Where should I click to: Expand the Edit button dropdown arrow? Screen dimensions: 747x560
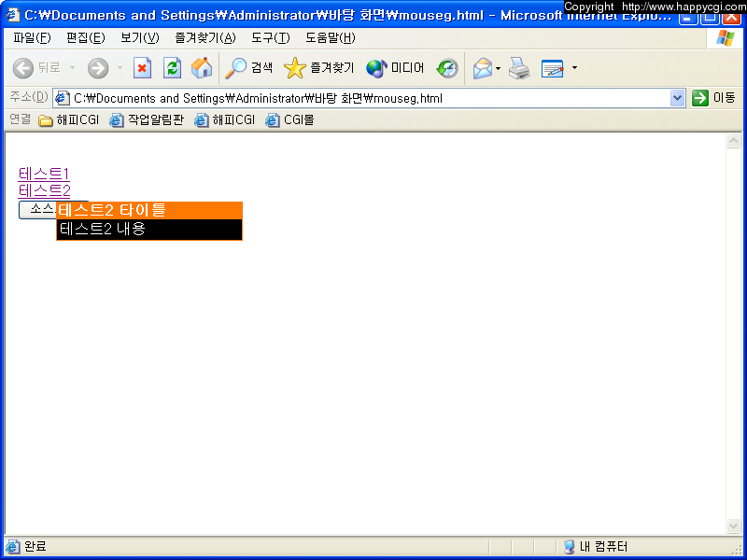(574, 68)
